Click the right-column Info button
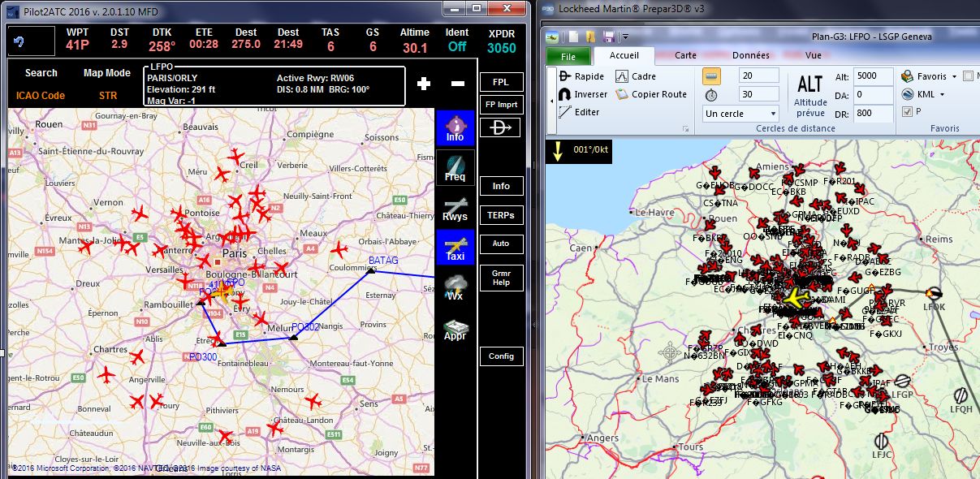This screenshot has width=980, height=479. click(x=501, y=186)
